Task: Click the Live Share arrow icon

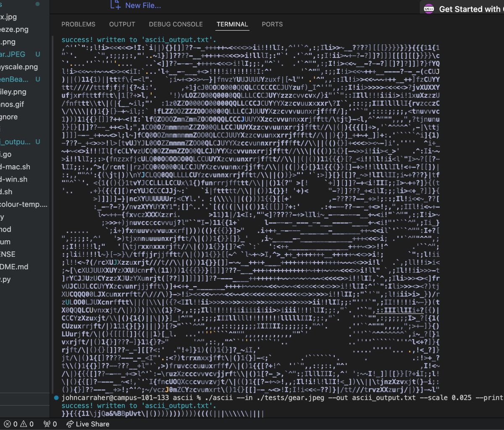Action: coord(70,424)
